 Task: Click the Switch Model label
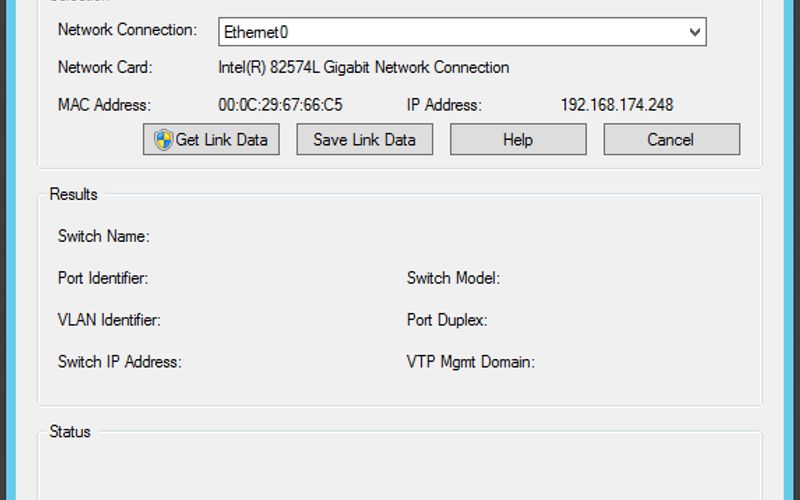point(453,278)
